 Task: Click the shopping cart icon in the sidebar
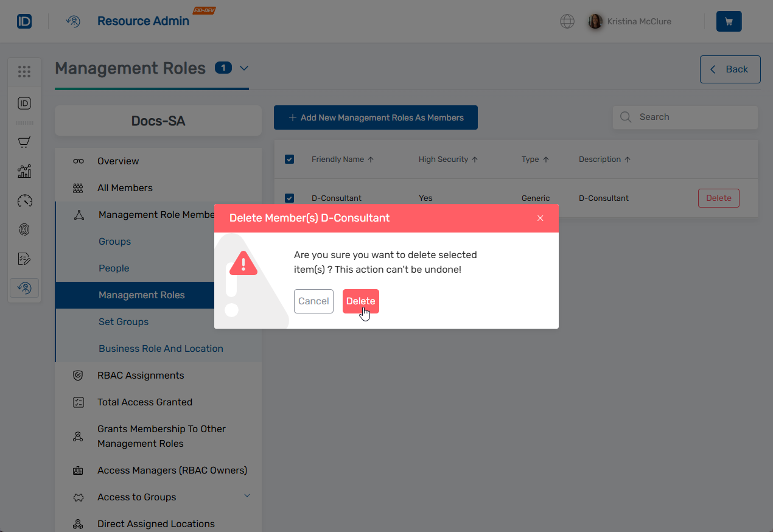pyautogui.click(x=24, y=141)
